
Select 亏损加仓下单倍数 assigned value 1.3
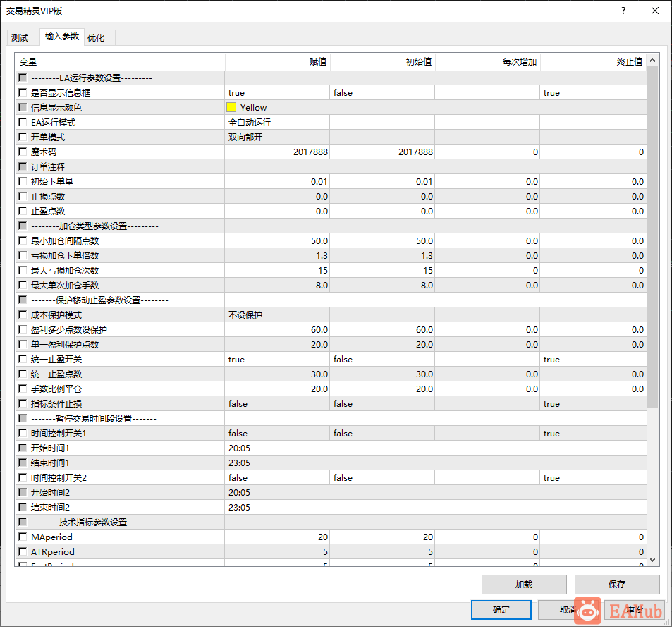[277, 256]
